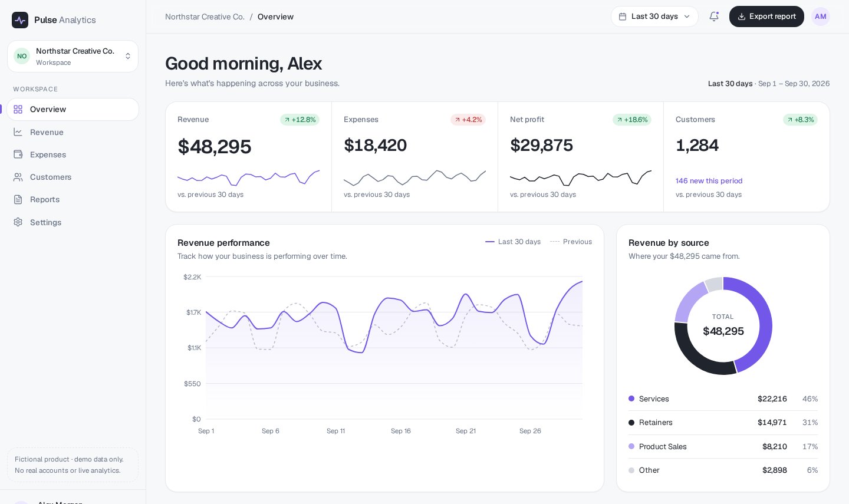Click the Overview grid icon in sidebar
This screenshot has height=504, width=849.
pyautogui.click(x=18, y=110)
